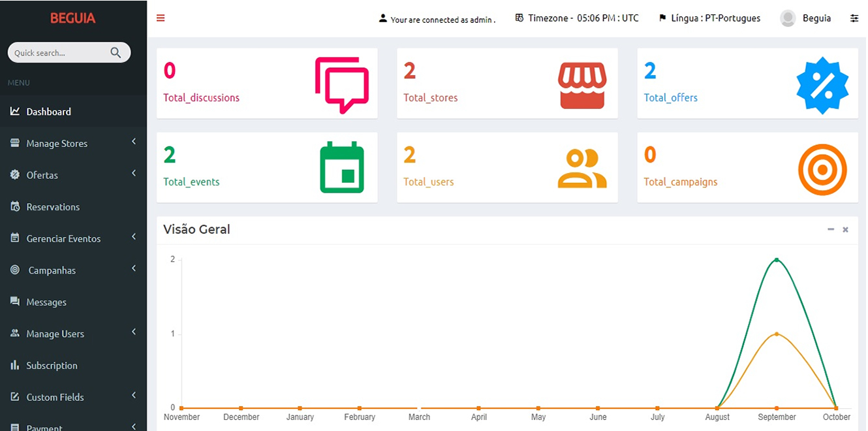This screenshot has width=868, height=431.
Task: Open the Língua PT-Portugues language selector
Action: tap(709, 18)
